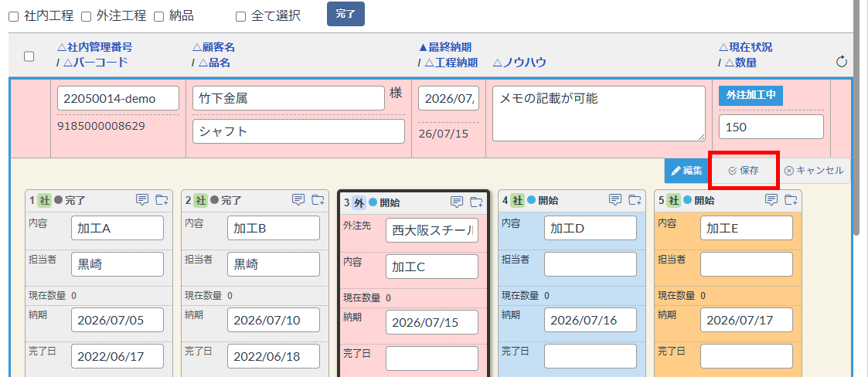Click the 外注加工中 status badge
Image resolution: width=868 pixels, height=377 pixels.
[x=751, y=95]
